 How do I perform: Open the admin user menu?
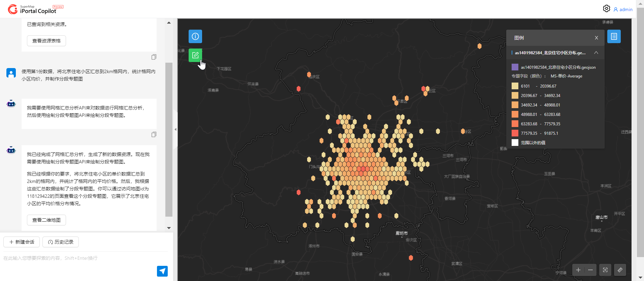(x=623, y=9)
